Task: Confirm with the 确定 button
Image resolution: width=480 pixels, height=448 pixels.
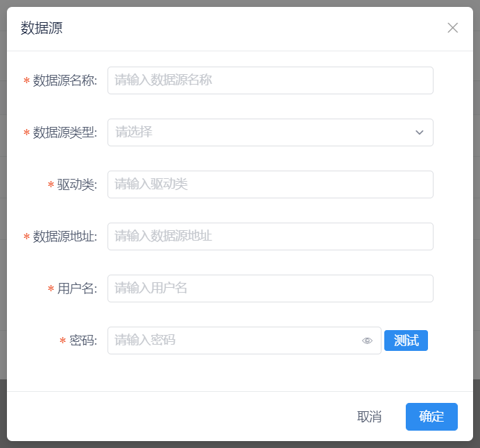Action: (x=431, y=417)
